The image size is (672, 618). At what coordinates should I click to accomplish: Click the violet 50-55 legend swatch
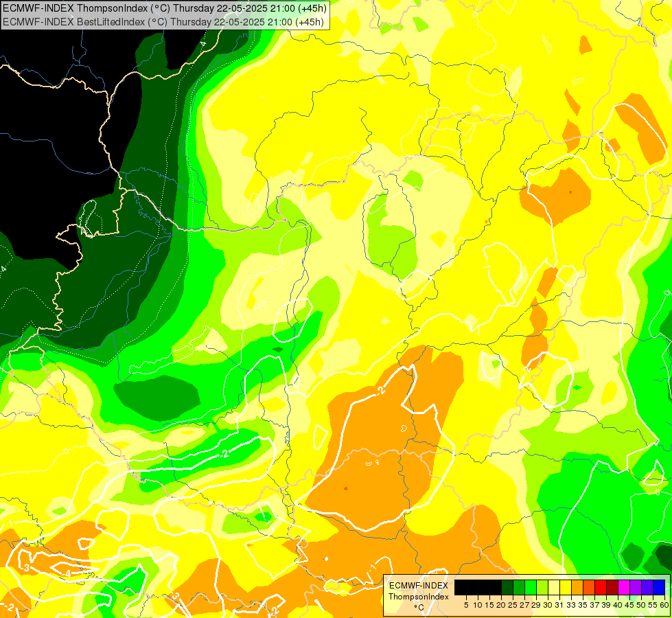[647, 587]
